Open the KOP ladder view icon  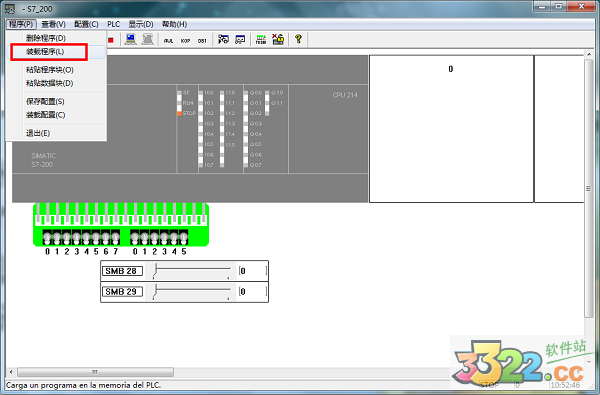[185, 40]
